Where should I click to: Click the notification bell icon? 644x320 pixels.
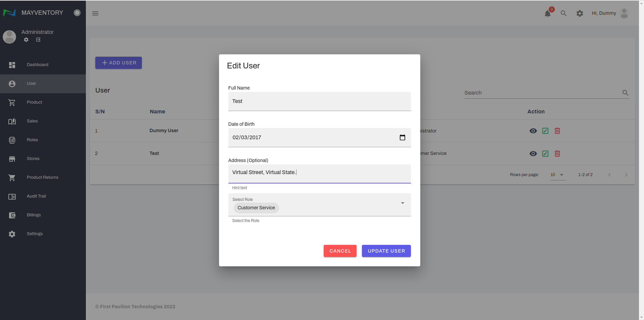(x=547, y=13)
